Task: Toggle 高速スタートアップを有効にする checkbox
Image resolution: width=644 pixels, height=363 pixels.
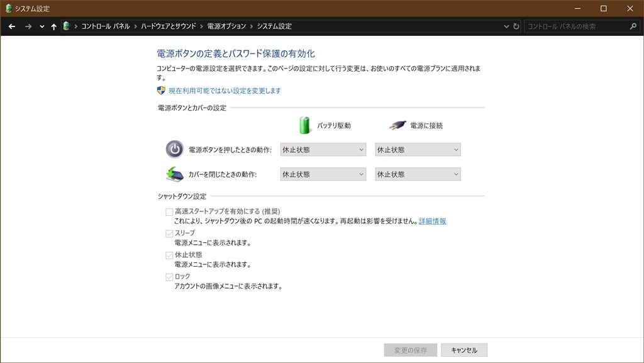Action: 169,212
